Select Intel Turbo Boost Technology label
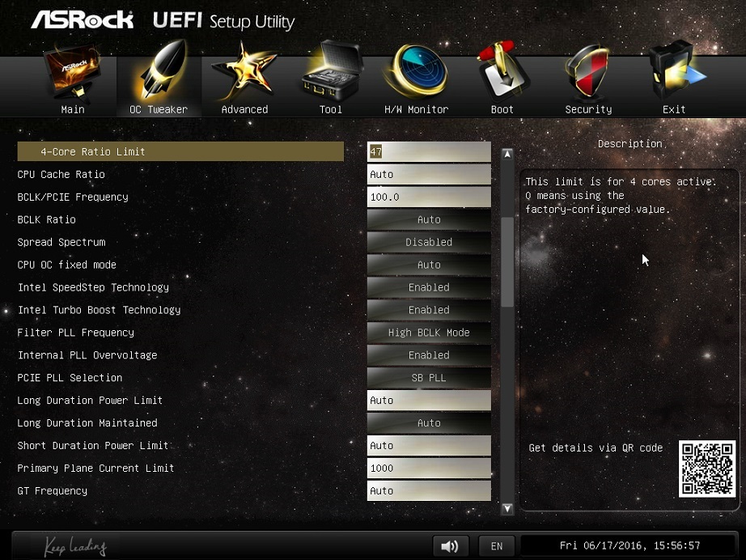Viewport: 746px width, 560px height. pos(99,310)
